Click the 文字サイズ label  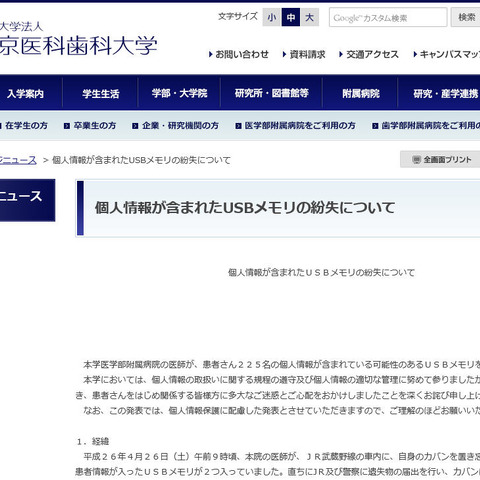(x=238, y=16)
